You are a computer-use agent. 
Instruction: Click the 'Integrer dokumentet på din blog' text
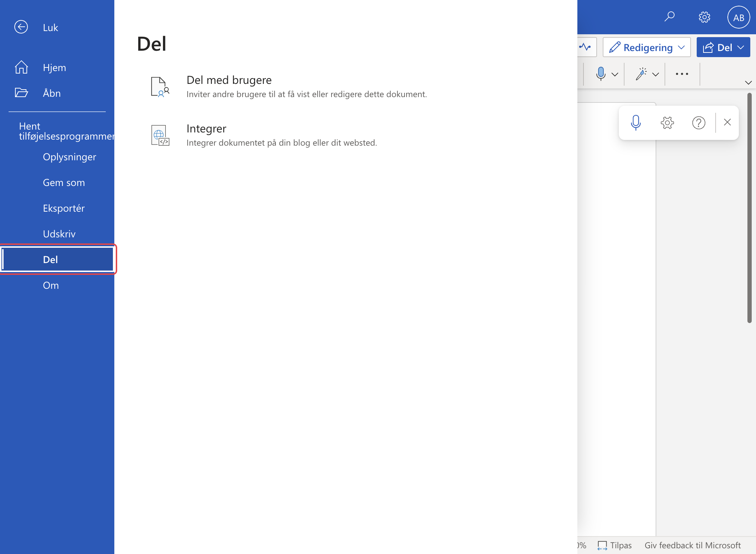point(282,143)
